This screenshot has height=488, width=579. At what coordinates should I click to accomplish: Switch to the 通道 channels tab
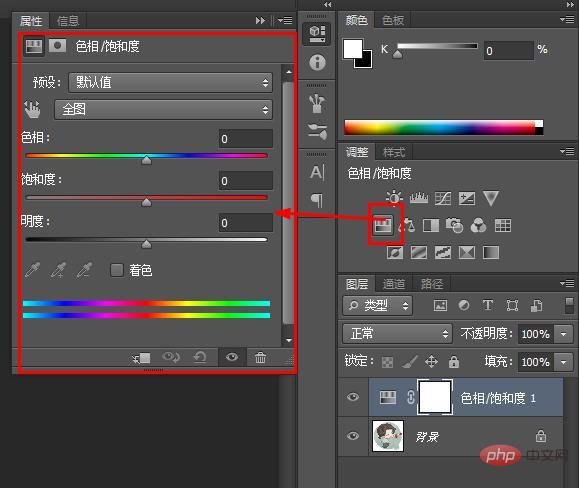(x=394, y=283)
